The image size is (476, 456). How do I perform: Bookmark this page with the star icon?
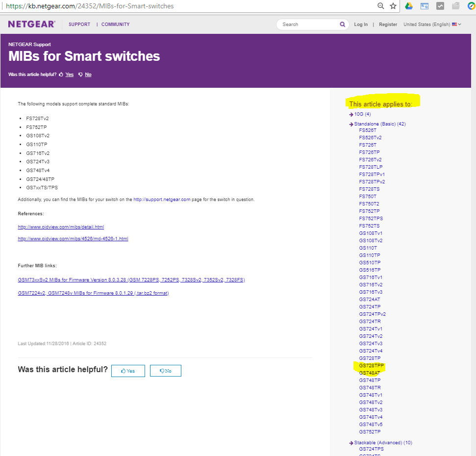[x=393, y=6]
